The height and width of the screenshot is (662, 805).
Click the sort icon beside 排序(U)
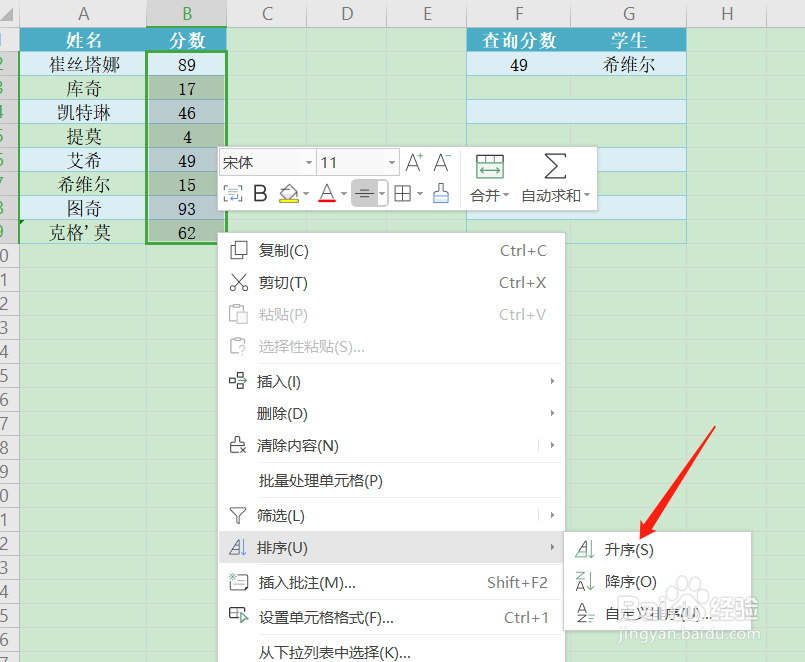[238, 547]
